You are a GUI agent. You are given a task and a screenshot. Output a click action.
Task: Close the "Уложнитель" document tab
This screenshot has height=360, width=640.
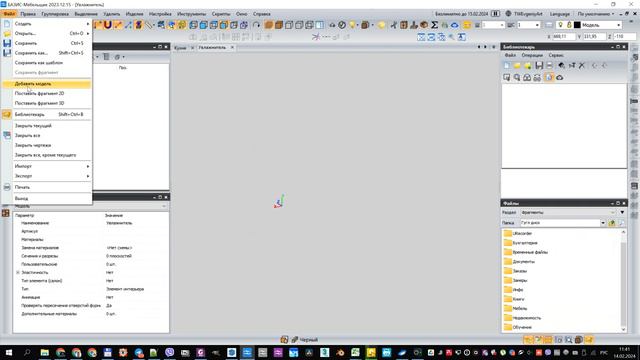point(232,47)
